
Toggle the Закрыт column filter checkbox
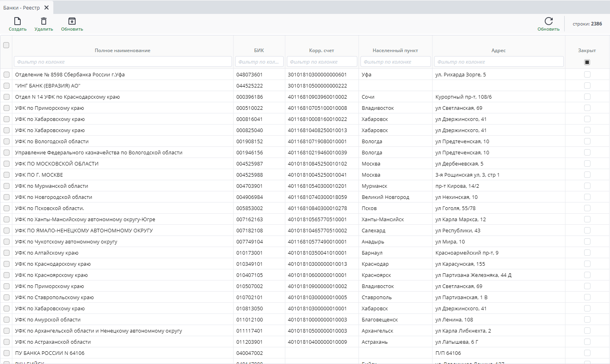click(x=587, y=62)
